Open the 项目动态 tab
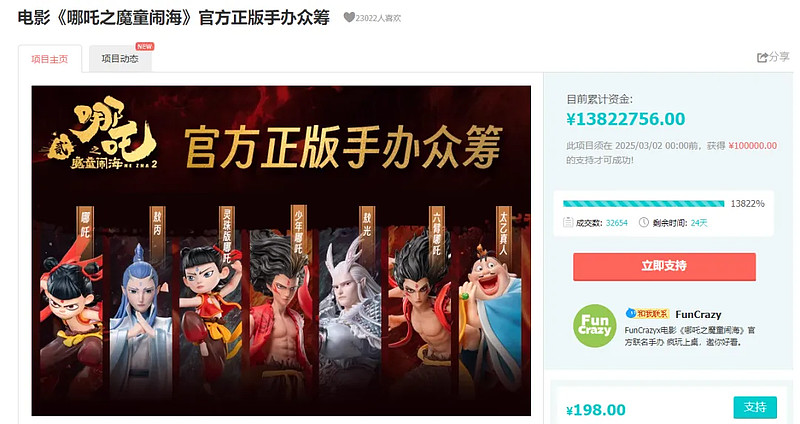Viewport: 800px width, 424px height. [x=120, y=59]
